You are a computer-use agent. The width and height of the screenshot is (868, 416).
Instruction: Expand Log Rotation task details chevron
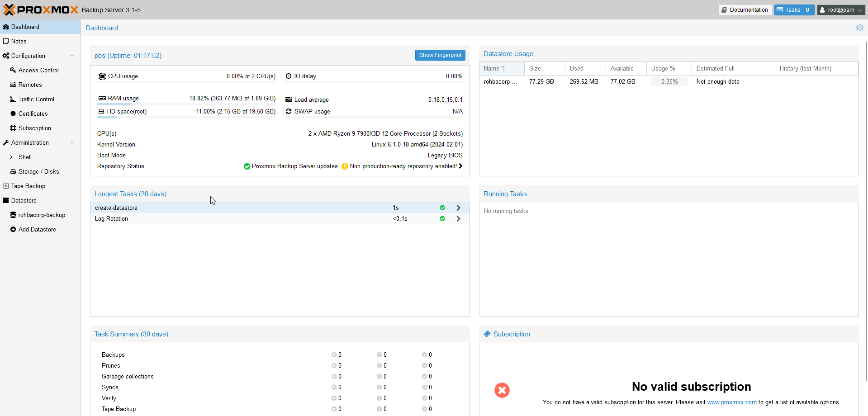point(458,218)
